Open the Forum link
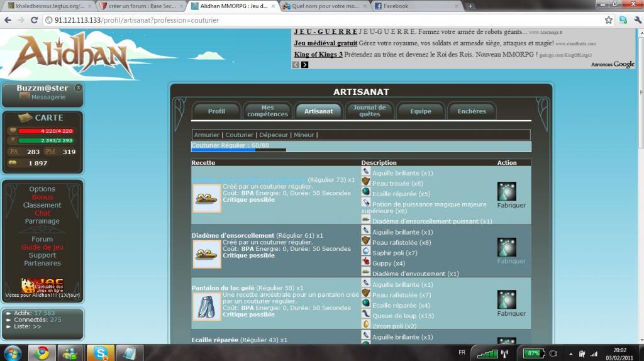Viewport: 644px width, 361px height. click(42, 239)
